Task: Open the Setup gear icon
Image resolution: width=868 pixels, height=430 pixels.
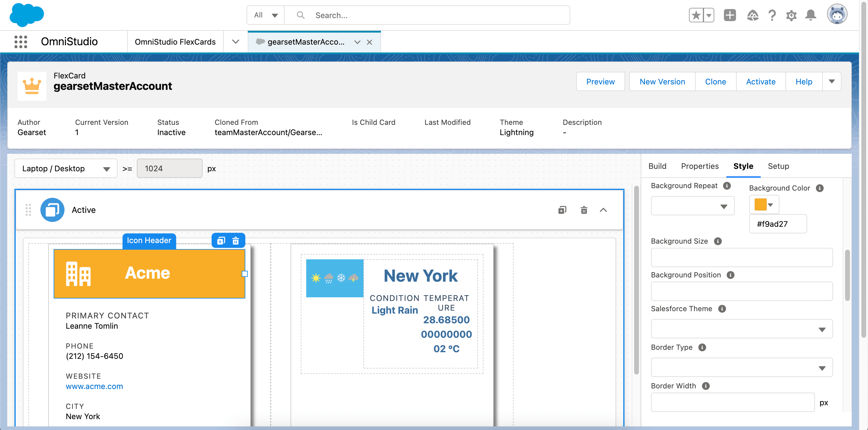Action: tap(791, 15)
